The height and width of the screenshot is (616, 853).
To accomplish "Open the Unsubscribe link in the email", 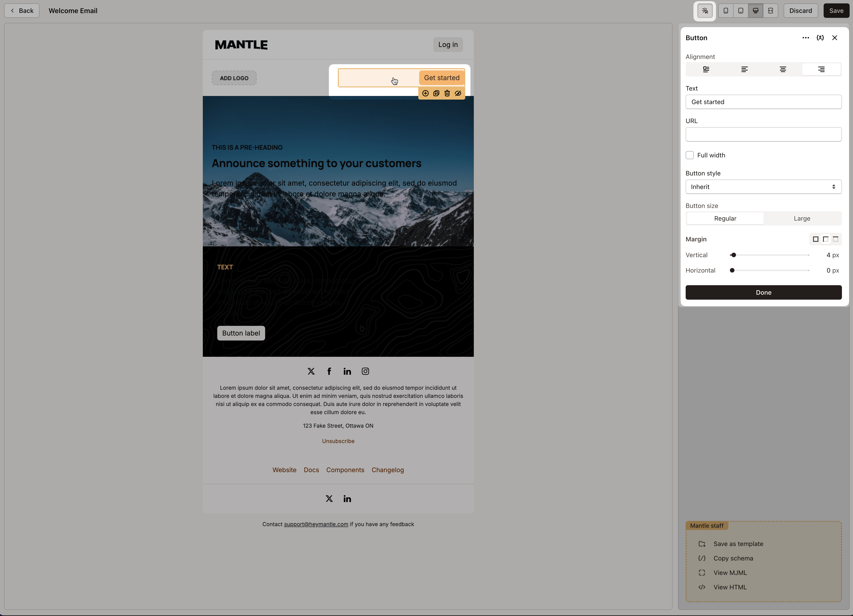I will click(x=338, y=441).
